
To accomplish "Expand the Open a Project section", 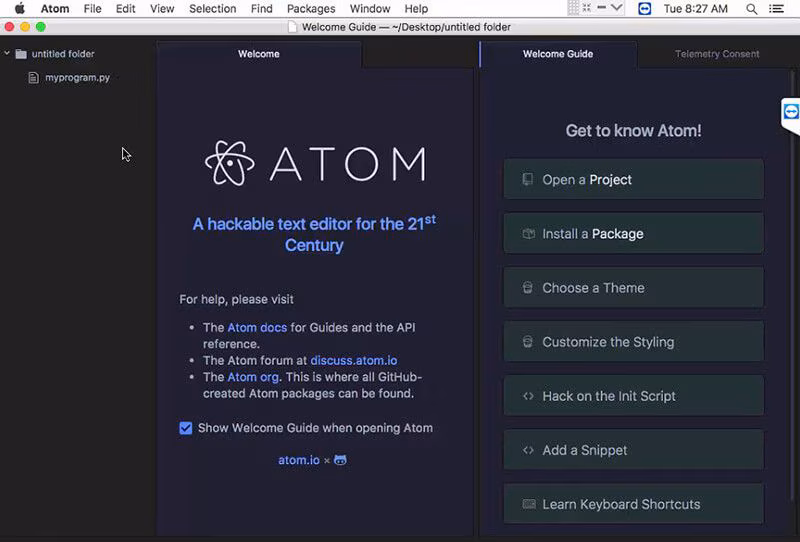I will 634,179.
